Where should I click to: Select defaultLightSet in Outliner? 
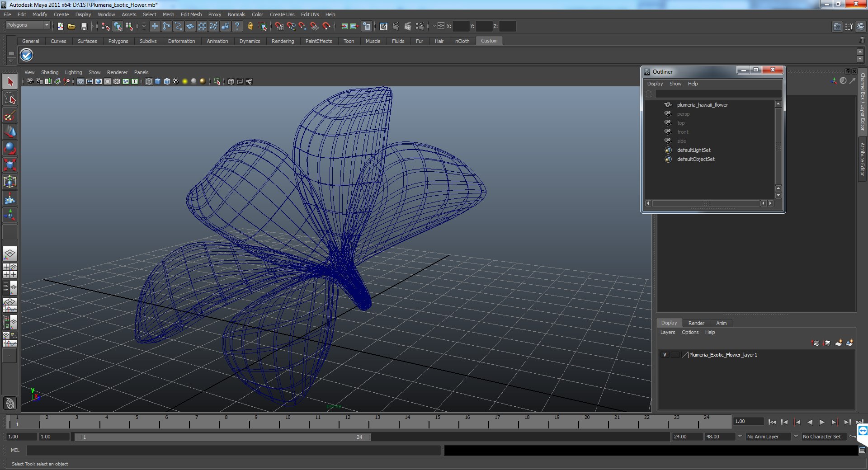693,150
